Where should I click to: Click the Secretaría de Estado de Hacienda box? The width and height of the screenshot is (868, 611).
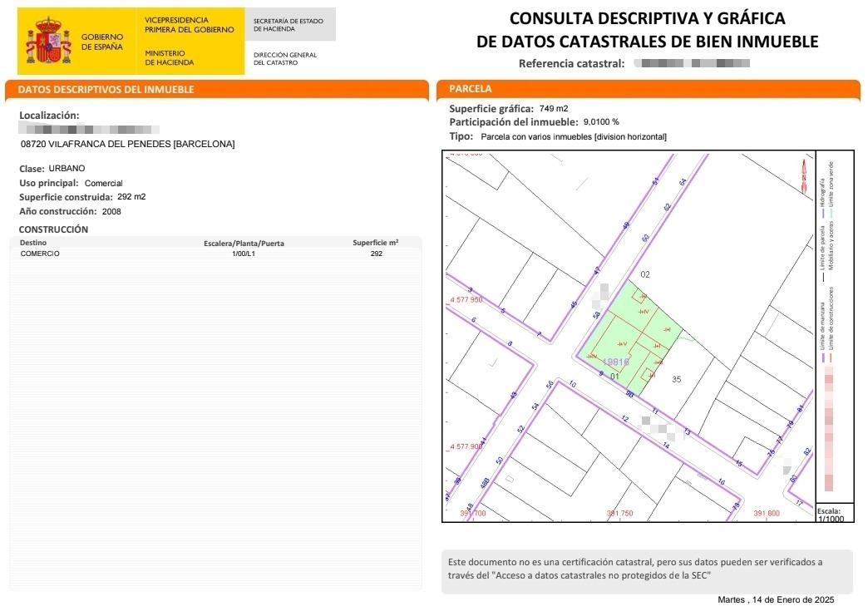click(290, 24)
